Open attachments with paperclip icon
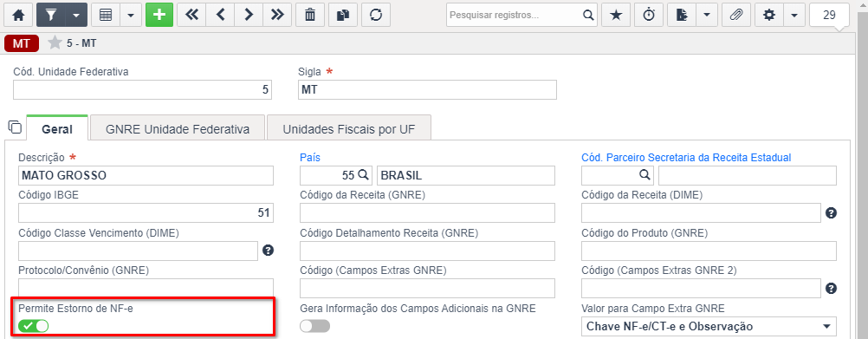 [x=735, y=15]
